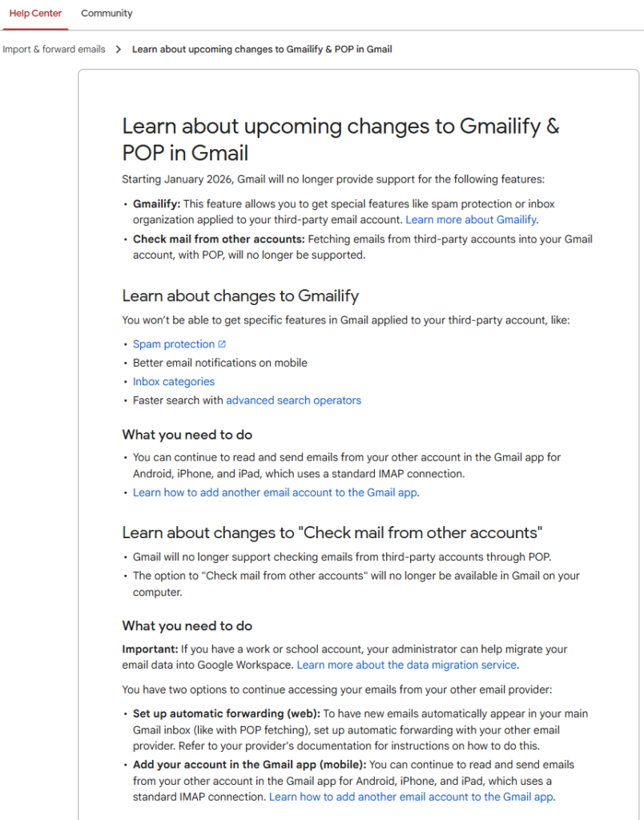The width and height of the screenshot is (644, 820).
Task: Open the data migration service link
Action: (x=407, y=665)
